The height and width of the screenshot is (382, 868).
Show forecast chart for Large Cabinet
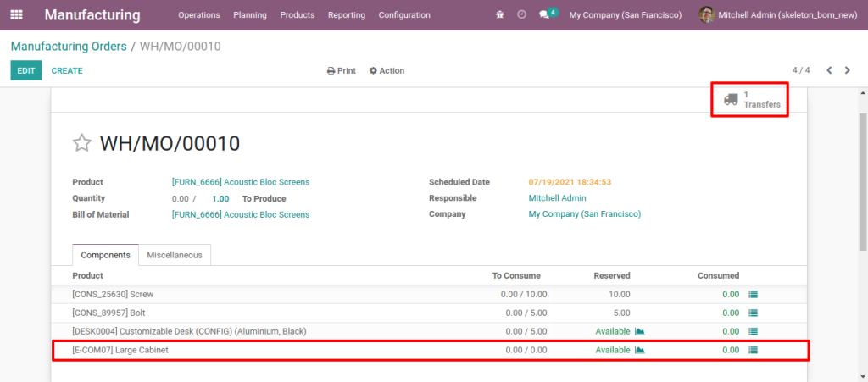pos(640,350)
